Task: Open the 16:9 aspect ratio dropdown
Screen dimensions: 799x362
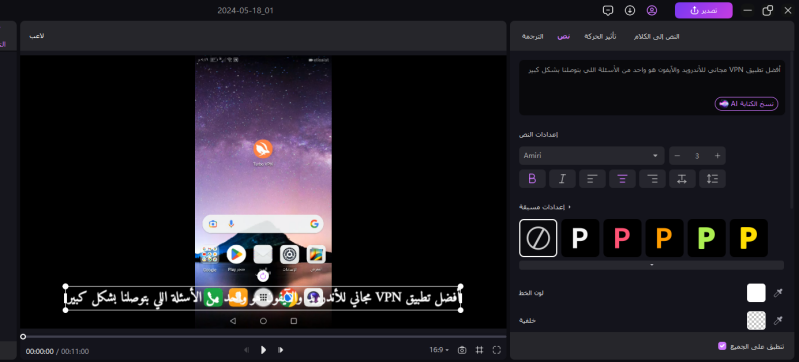Action: coord(439,350)
